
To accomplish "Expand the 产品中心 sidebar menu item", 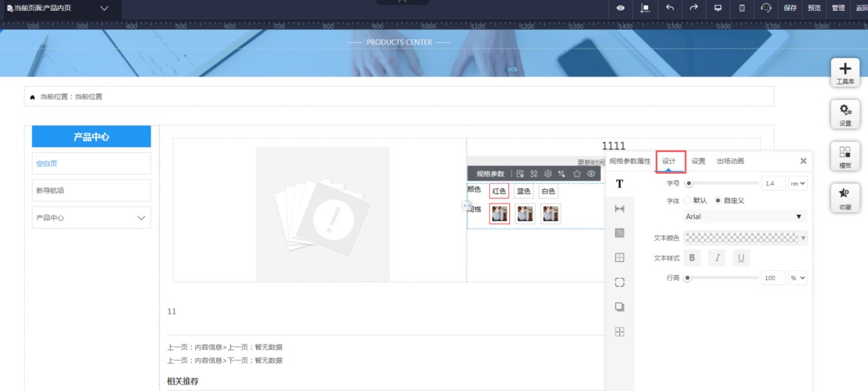I will click(x=91, y=217).
